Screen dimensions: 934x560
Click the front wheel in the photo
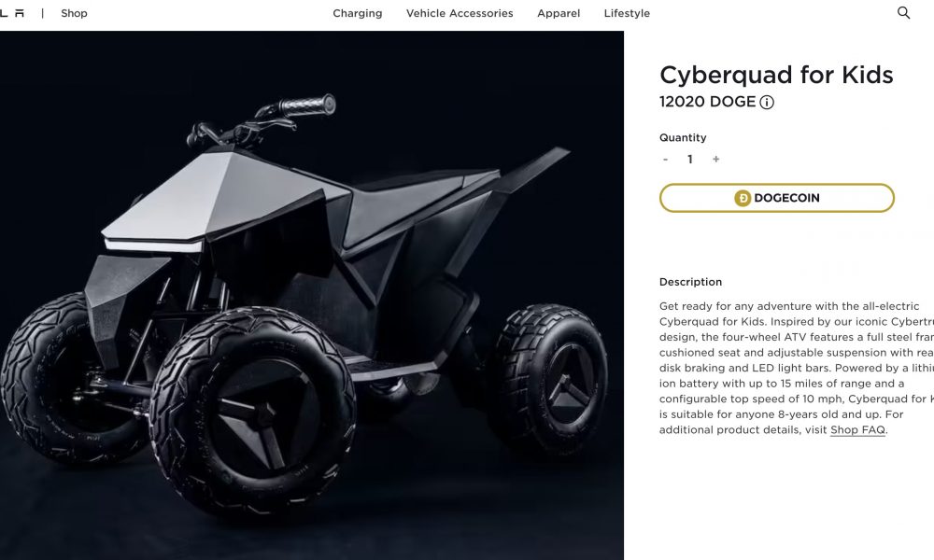click(x=252, y=412)
